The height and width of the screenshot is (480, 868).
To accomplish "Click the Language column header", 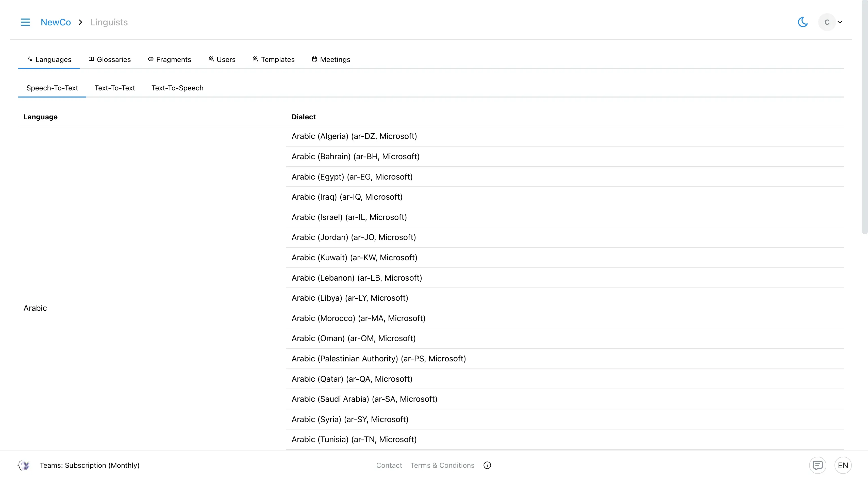I will (x=40, y=117).
